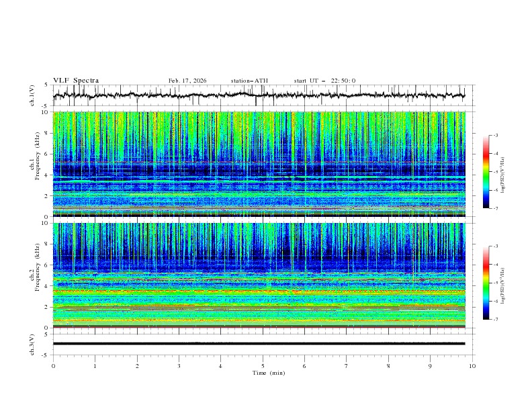The image size is (532, 411).
Task: Click the "ch.1(V)" waveform axis label
Action: pyautogui.click(x=32, y=95)
